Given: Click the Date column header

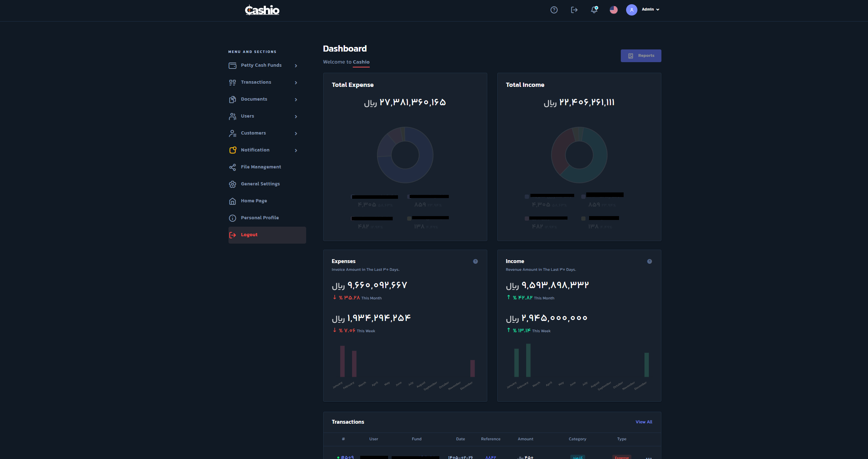Looking at the screenshot, I should coord(460,439).
